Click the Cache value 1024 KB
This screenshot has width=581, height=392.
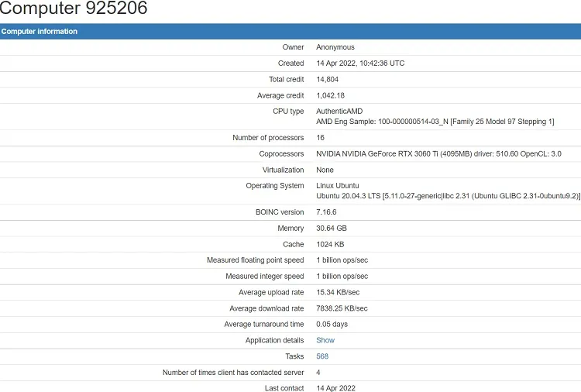pos(330,244)
